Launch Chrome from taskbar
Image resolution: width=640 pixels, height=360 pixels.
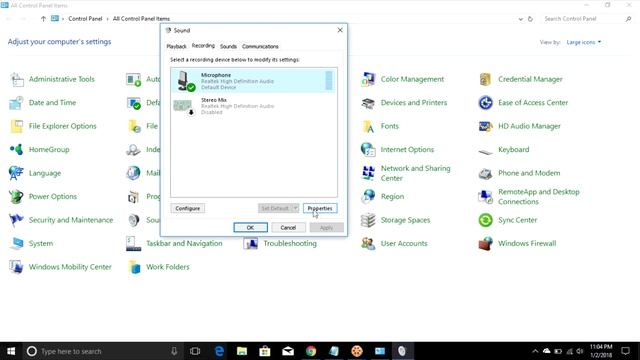click(x=311, y=351)
